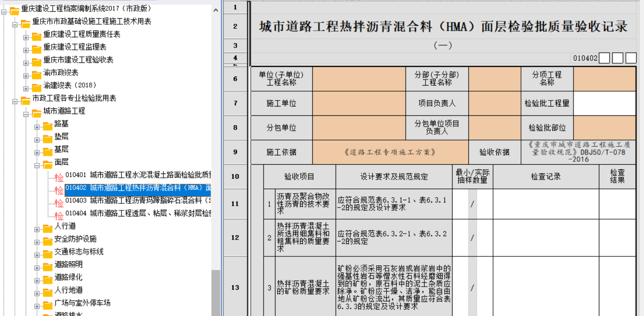644x316 pixels.
Task: Click the 单位(子单位)工程名称 input cell
Action: (359, 79)
